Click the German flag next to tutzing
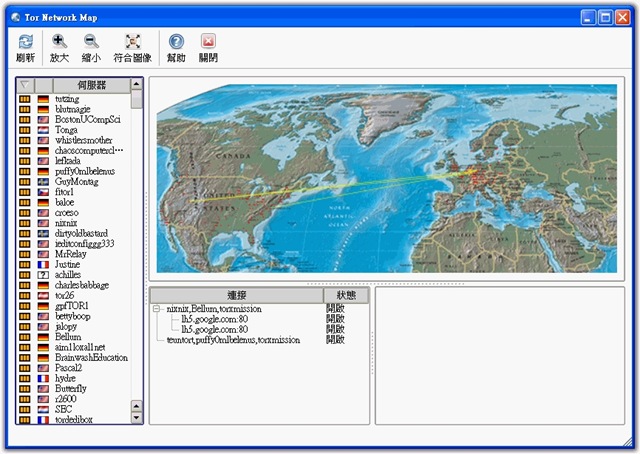640x454 pixels. click(x=43, y=99)
